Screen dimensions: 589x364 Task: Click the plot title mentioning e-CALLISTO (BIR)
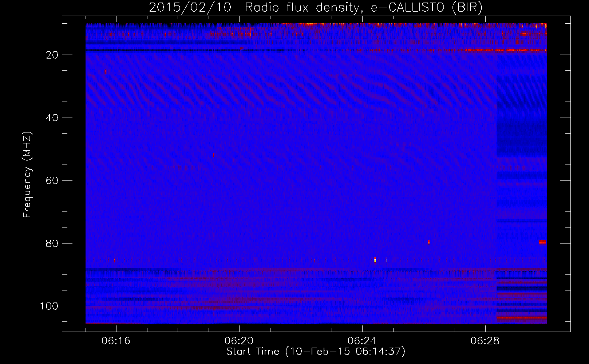tap(316, 8)
